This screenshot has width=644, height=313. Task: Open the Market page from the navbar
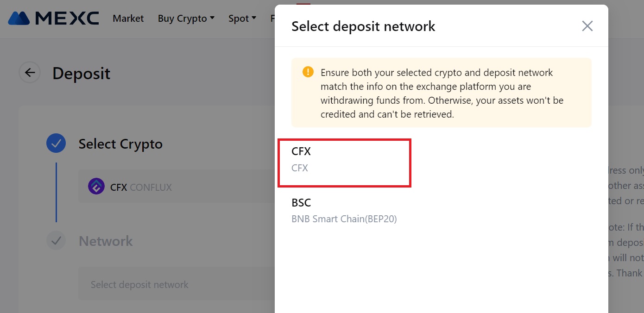128,18
